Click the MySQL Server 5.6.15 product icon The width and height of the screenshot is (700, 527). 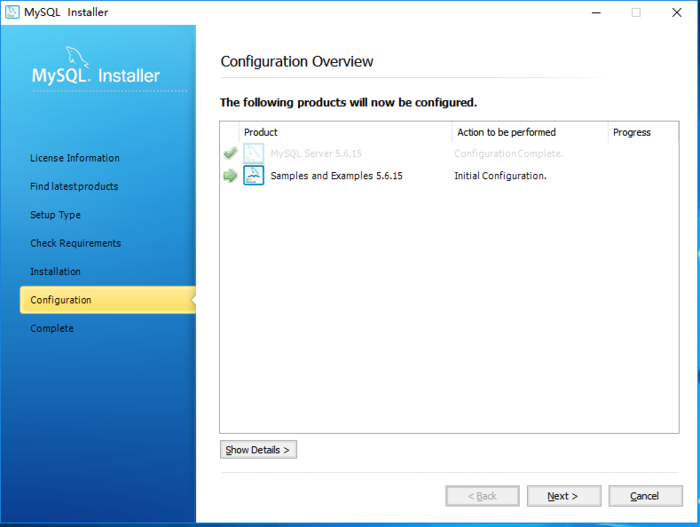click(x=254, y=153)
